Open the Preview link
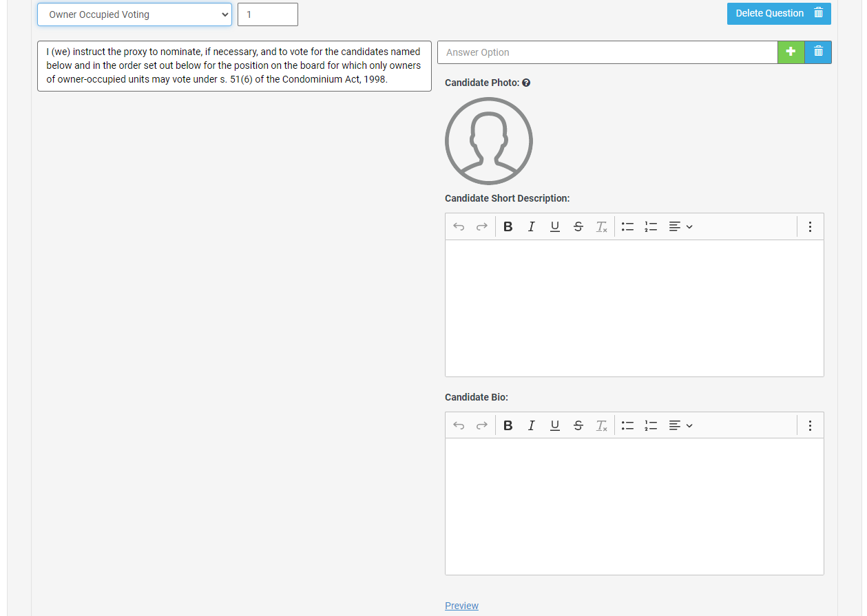Viewport: 867px width, 616px height. click(461, 606)
